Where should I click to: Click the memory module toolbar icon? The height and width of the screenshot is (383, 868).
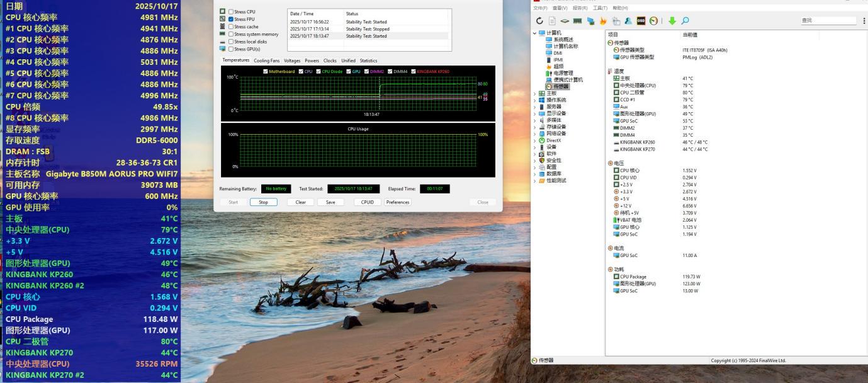pos(577,21)
